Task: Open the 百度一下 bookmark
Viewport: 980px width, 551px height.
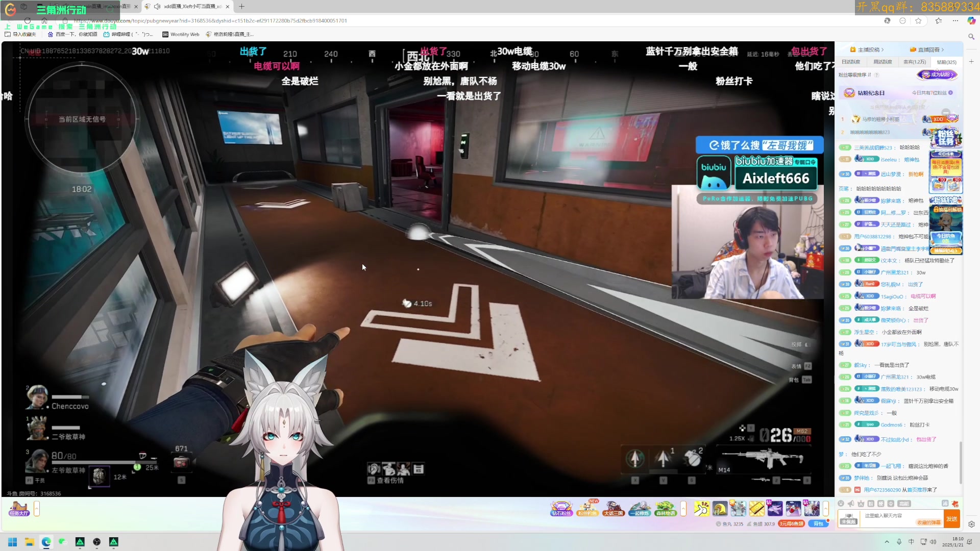Action: click(72, 34)
